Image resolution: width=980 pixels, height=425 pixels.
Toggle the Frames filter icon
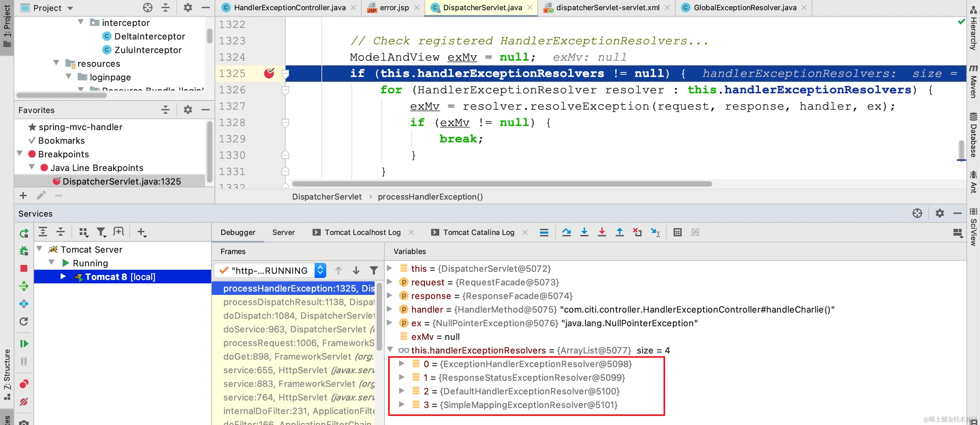pyautogui.click(x=374, y=270)
